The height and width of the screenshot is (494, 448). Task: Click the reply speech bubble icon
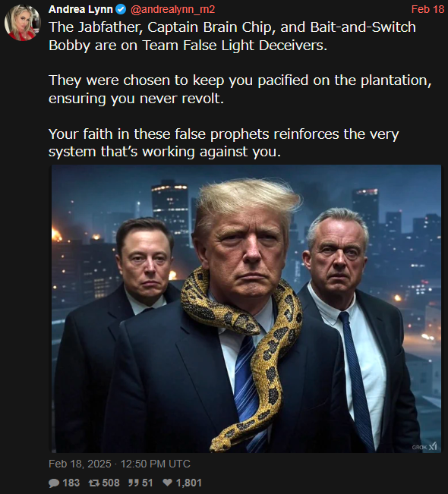pos(54,483)
